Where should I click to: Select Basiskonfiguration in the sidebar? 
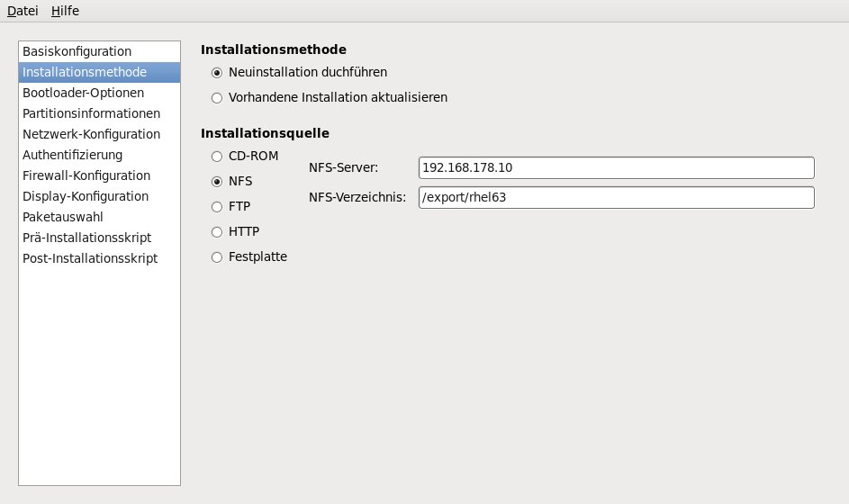(x=77, y=51)
